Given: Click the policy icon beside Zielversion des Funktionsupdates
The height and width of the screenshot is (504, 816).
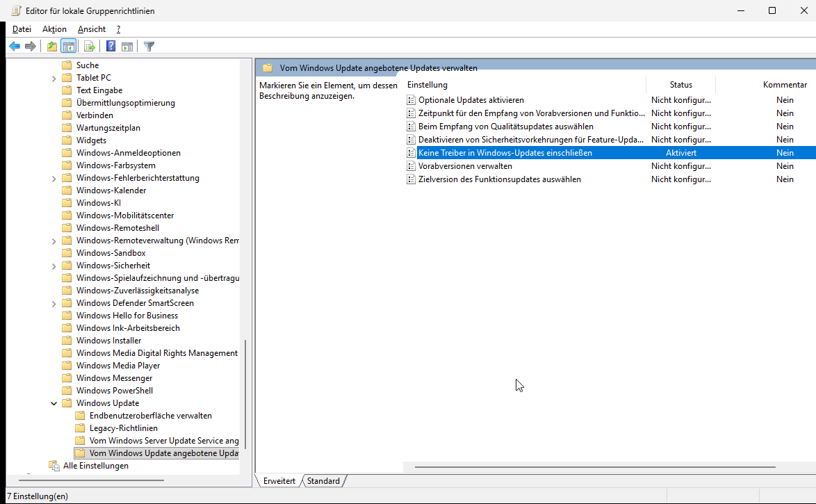Looking at the screenshot, I should click(x=411, y=179).
